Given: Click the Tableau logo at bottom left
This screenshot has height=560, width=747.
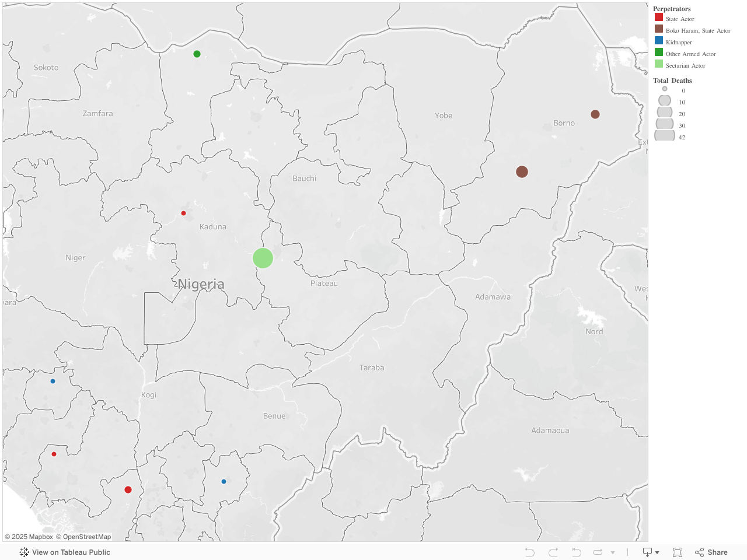Looking at the screenshot, I should pyautogui.click(x=23, y=552).
